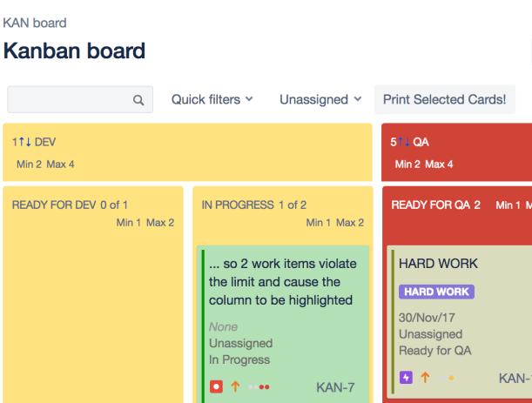Collapse the DEV column group header

coord(45,142)
